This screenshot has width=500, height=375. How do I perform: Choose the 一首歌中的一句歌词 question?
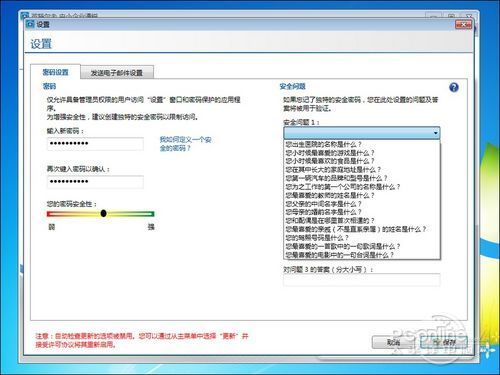[362, 246]
